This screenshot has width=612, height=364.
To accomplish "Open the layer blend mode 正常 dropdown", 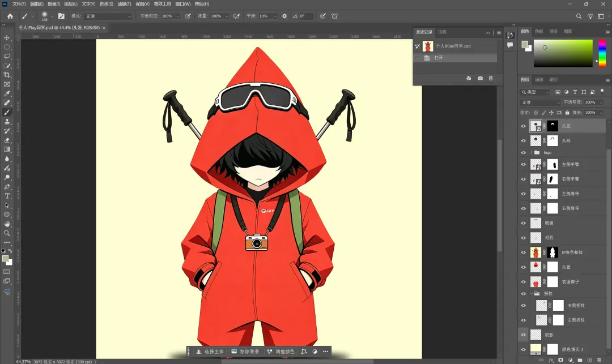I will [540, 102].
